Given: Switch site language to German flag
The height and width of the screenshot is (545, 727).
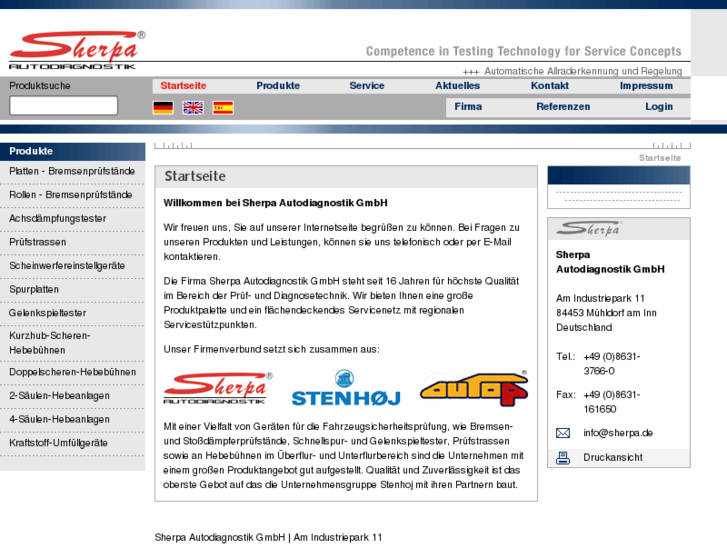Looking at the screenshot, I should pos(163,108).
